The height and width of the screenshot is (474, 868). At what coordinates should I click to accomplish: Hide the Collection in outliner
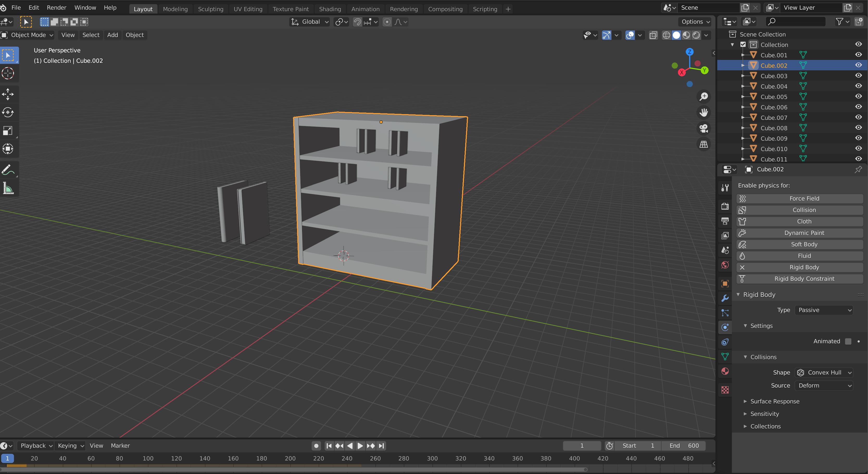858,44
